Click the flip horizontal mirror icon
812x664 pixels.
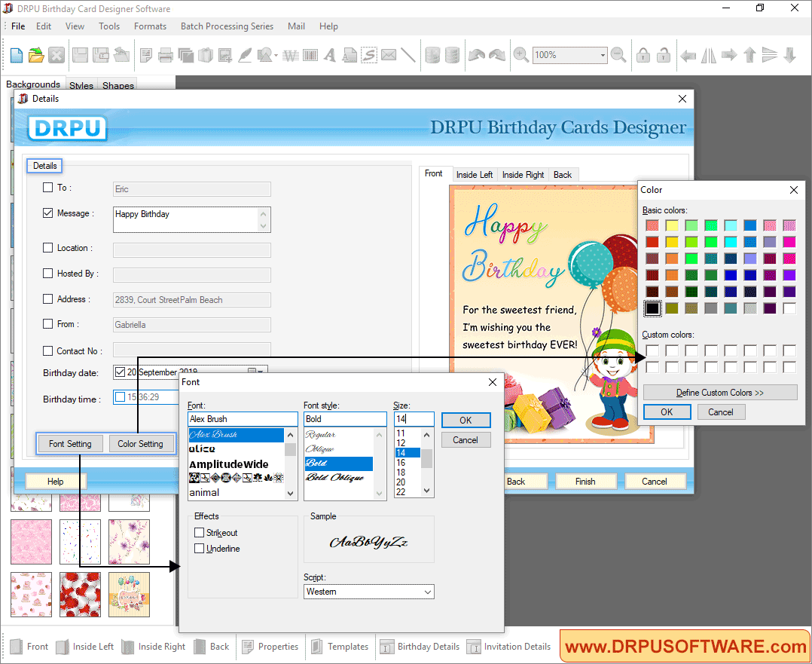tap(708, 55)
